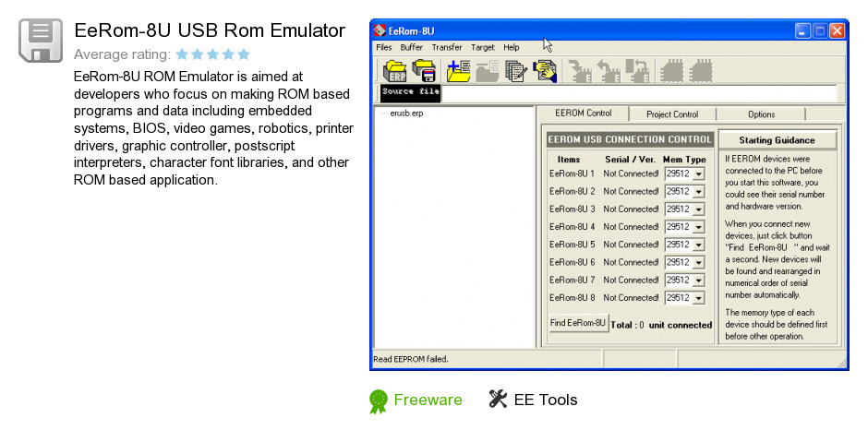Click the EeRom-8U title bar app icon
Viewport: 868px width, 442px height.
click(x=380, y=30)
